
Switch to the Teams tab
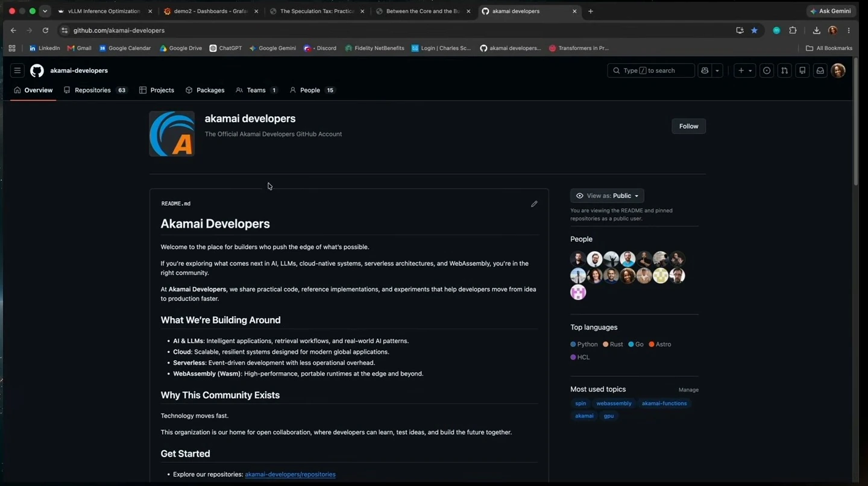[256, 90]
